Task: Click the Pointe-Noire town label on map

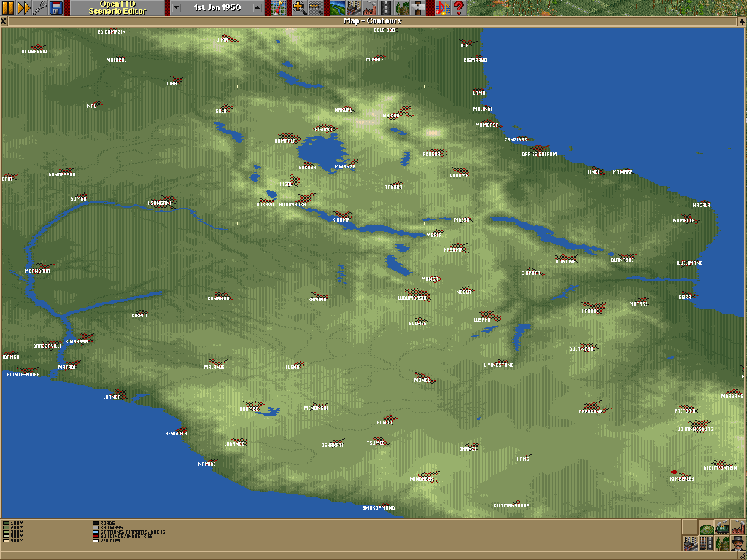Action: coord(23,375)
